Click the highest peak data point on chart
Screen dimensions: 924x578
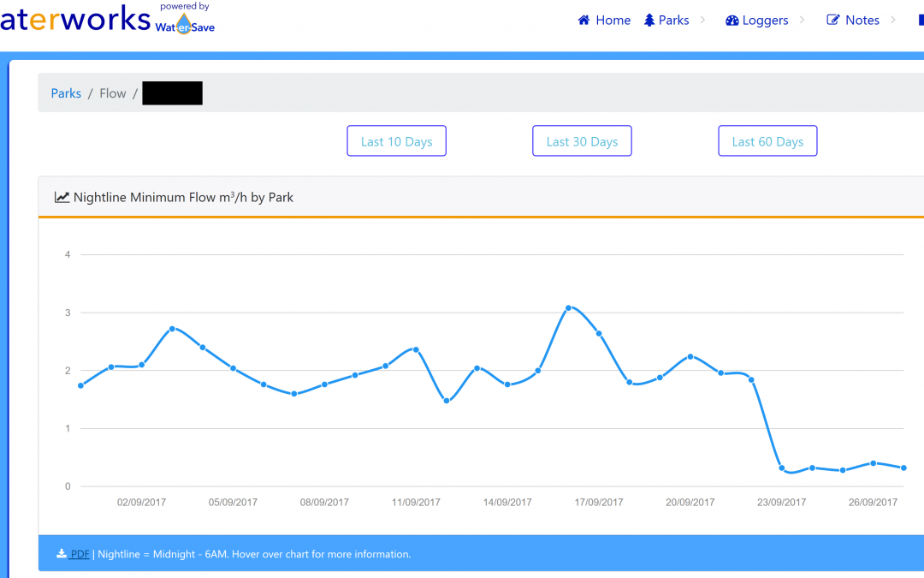[568, 307]
